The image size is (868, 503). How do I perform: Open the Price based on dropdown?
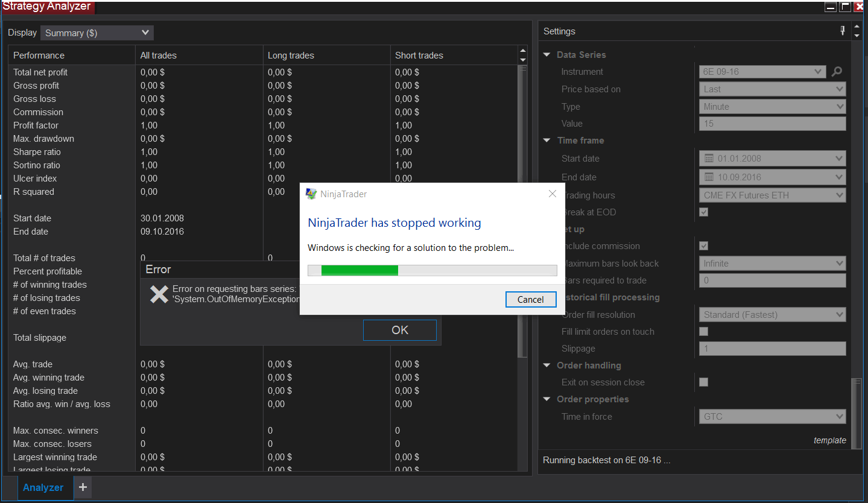tap(773, 89)
